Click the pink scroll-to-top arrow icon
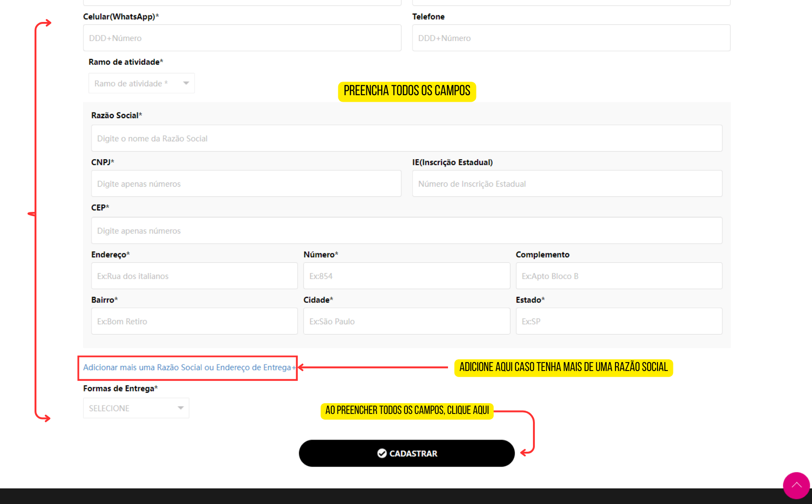Image resolution: width=812 pixels, height=504 pixels. pos(796,485)
